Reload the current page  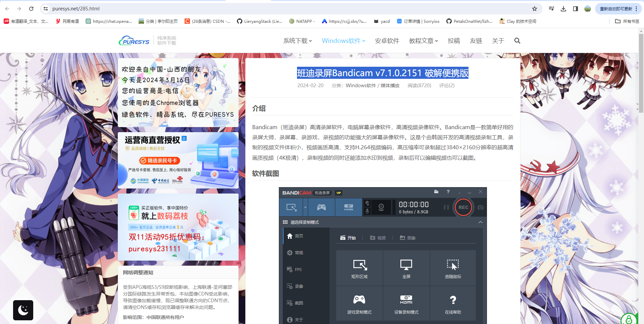point(31,9)
